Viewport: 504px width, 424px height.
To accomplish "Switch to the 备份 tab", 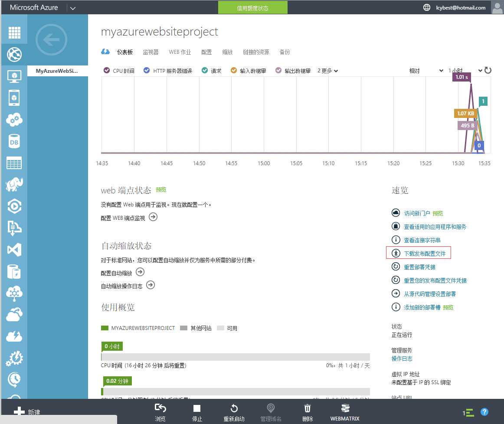I will click(285, 52).
